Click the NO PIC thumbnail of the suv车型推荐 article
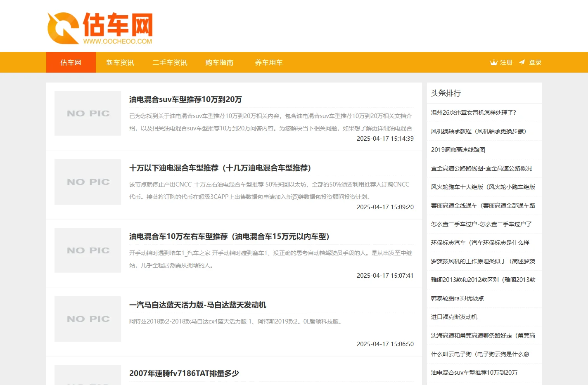The width and height of the screenshot is (588, 385). (x=88, y=113)
